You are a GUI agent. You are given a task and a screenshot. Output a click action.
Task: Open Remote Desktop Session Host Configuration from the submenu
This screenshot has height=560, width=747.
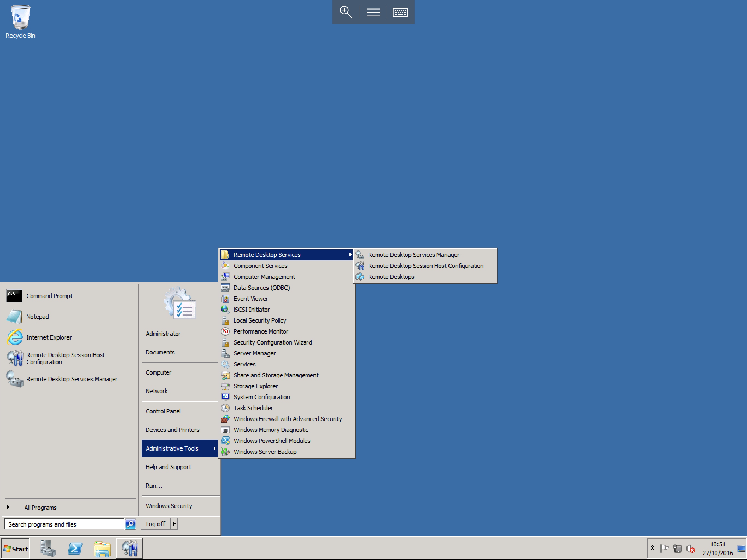click(x=425, y=266)
